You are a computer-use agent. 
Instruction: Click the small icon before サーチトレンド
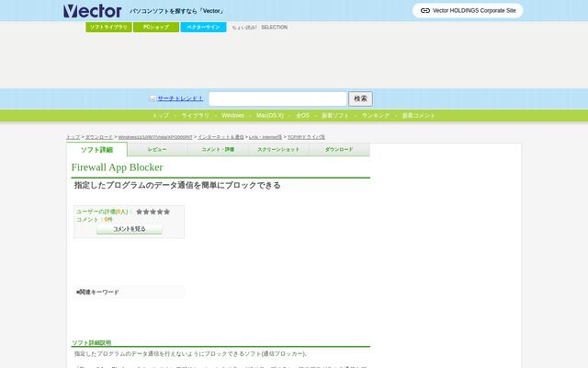point(153,98)
